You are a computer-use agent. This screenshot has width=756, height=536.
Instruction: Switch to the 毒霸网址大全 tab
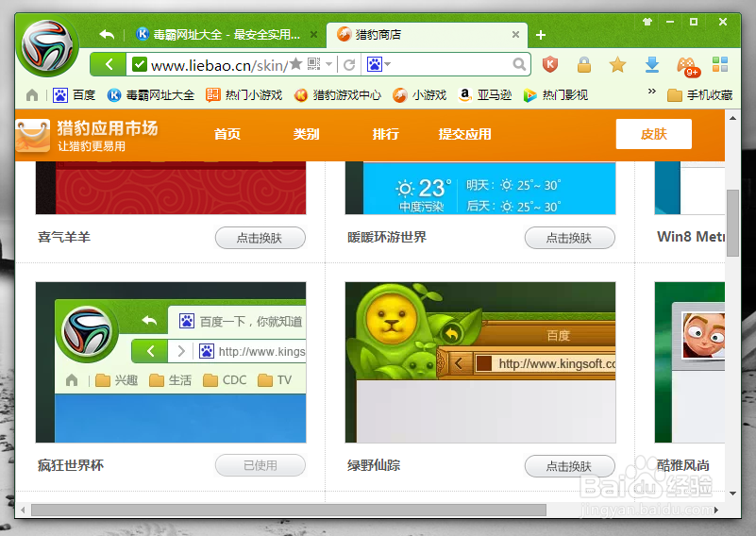pyautogui.click(x=217, y=35)
